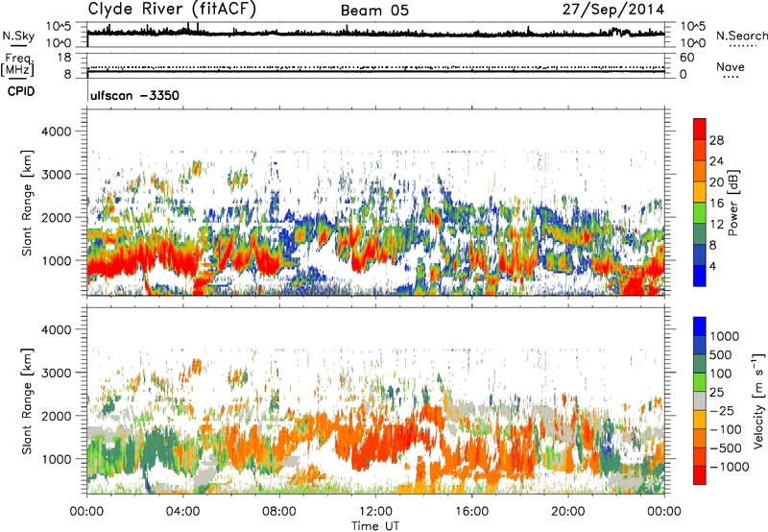
Task: Click the "Time UT" axis title
Action: [x=375, y=526]
